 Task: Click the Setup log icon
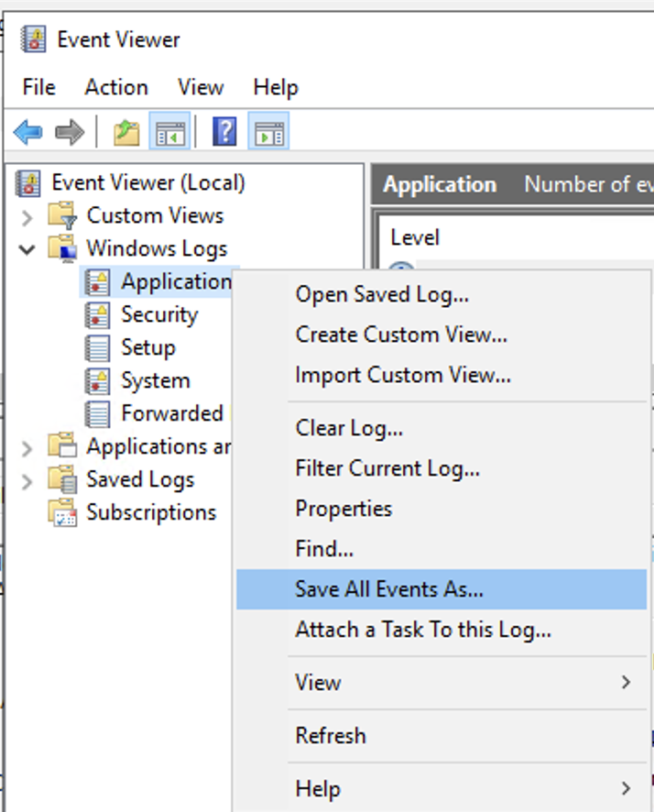(x=97, y=348)
